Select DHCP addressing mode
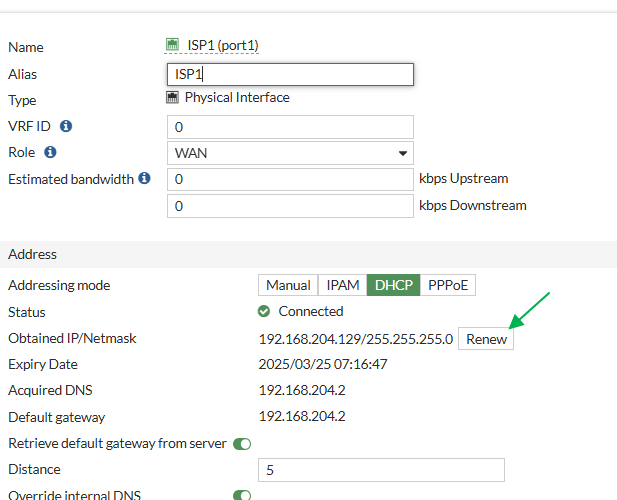This screenshot has height=500, width=617. click(394, 285)
